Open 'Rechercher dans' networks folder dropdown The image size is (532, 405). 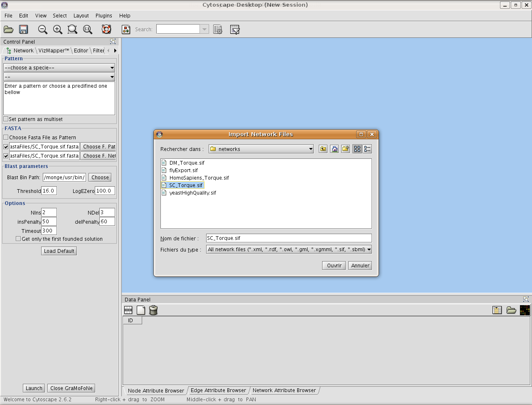click(261, 149)
